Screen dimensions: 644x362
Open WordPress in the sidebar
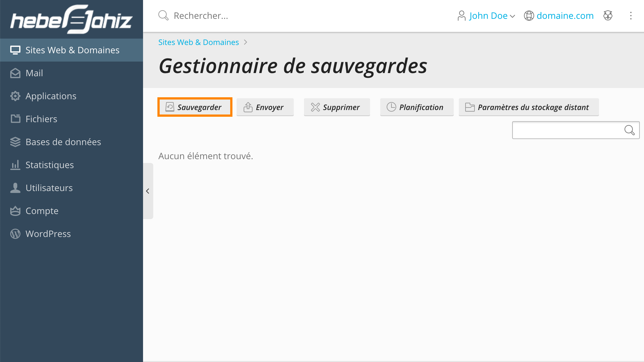click(72, 234)
